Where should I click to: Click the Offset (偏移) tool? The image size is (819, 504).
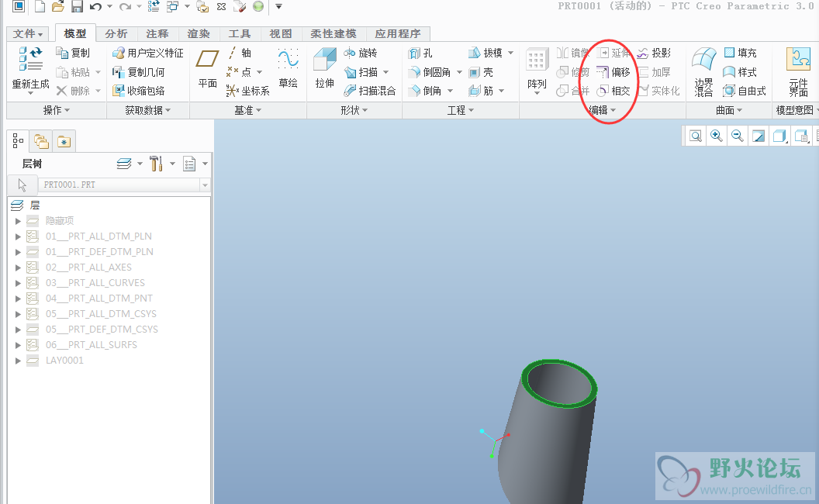613,72
